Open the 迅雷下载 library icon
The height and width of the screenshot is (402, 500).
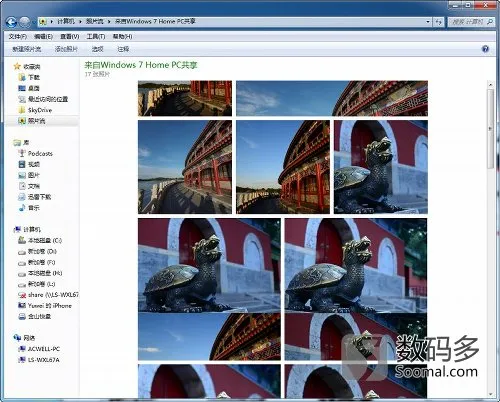[x=22, y=197]
